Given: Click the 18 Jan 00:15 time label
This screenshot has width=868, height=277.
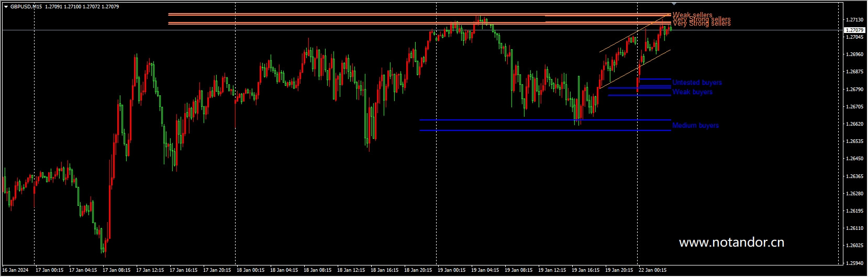Looking at the screenshot, I should pos(251,271).
